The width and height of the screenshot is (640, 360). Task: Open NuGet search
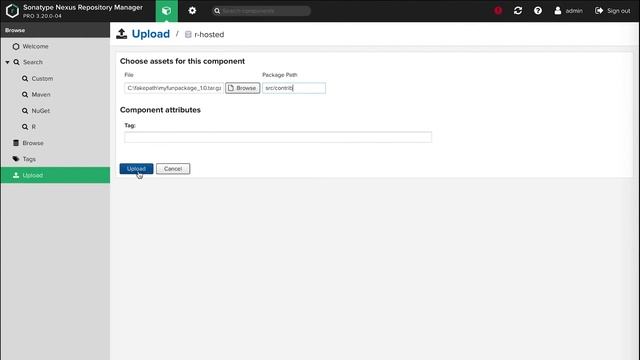tap(40, 111)
